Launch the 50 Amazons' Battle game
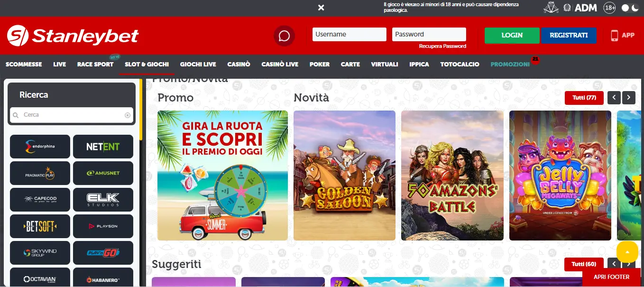Viewport: 644px width, 287px height. click(452, 176)
